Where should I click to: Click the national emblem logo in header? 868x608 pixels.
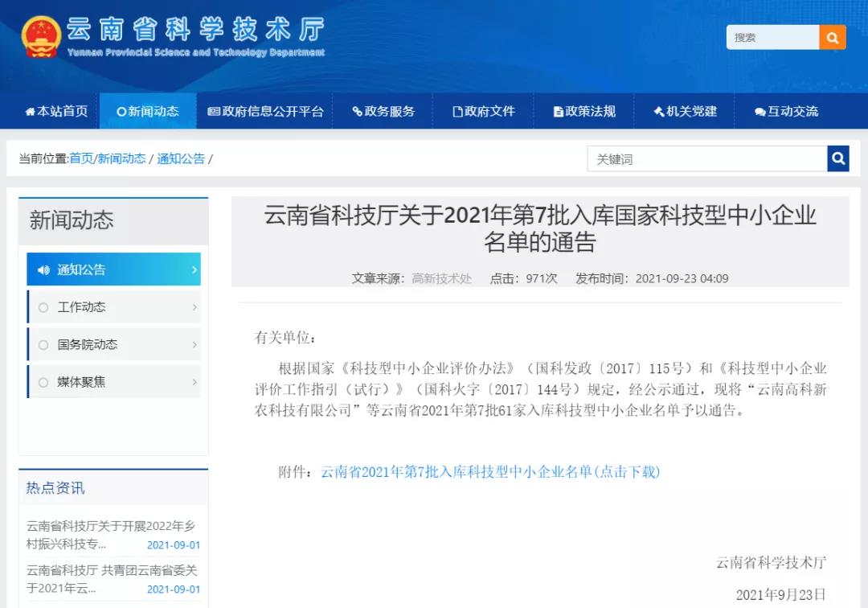pos(41,36)
